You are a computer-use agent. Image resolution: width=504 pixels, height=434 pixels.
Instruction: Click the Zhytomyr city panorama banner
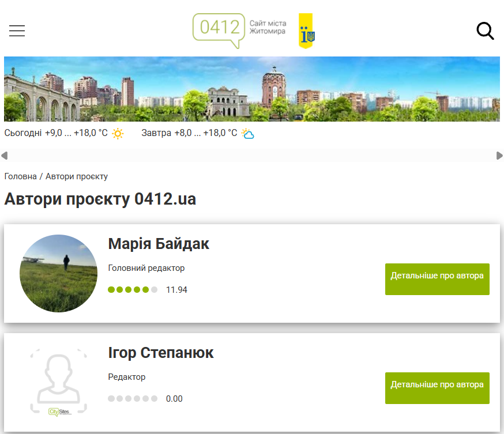pyautogui.click(x=252, y=89)
